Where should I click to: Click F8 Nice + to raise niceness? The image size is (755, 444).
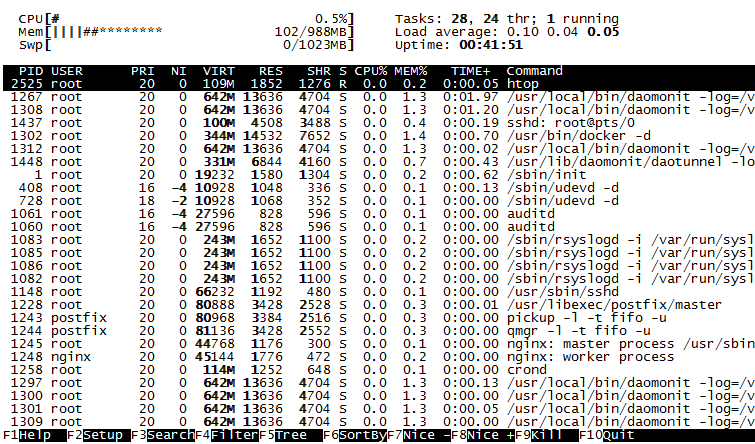point(490,436)
